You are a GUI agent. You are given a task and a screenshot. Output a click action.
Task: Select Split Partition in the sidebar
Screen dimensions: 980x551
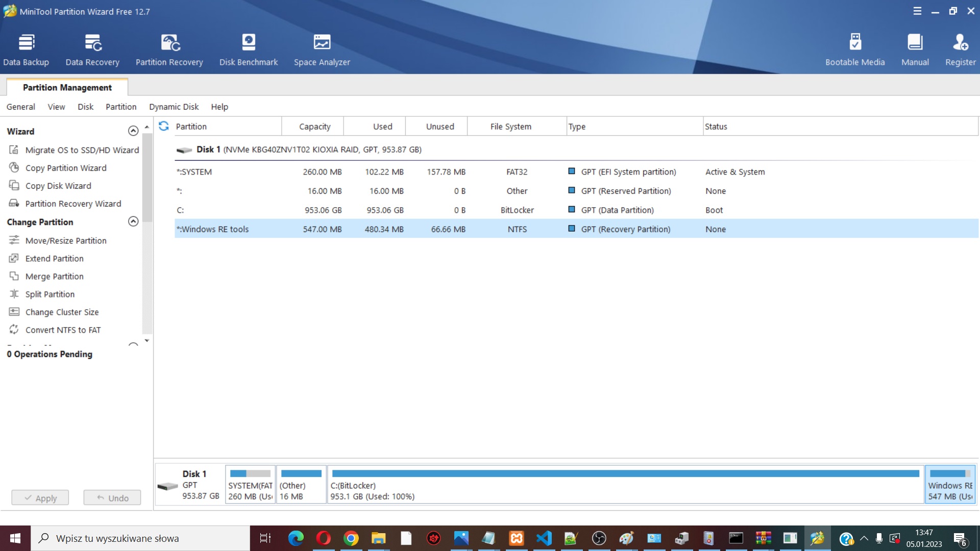pyautogui.click(x=42, y=294)
